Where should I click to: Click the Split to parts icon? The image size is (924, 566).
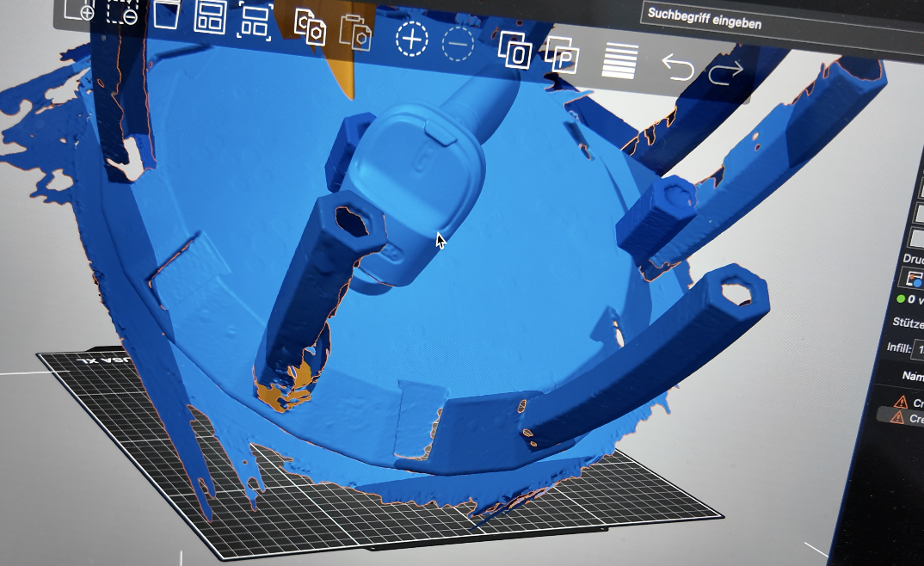pos(562,55)
